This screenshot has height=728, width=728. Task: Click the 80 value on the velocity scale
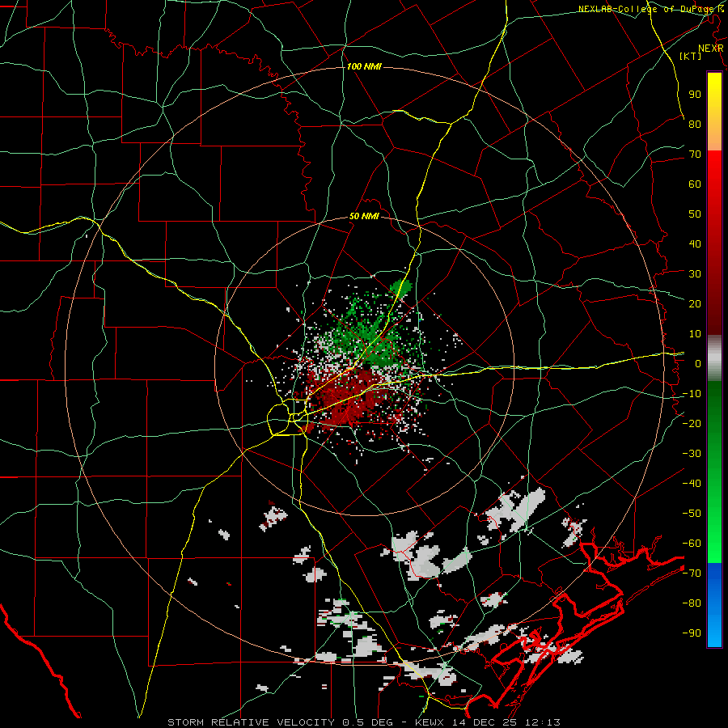[x=695, y=125]
